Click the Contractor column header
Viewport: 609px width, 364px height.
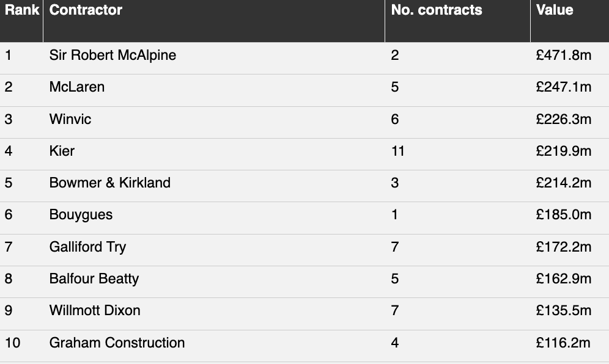(86, 10)
